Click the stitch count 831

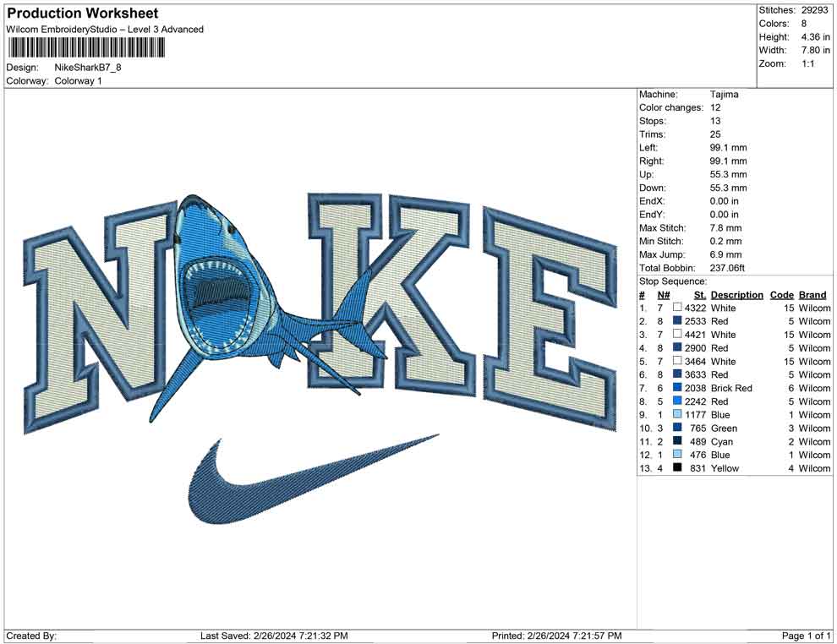tap(697, 468)
